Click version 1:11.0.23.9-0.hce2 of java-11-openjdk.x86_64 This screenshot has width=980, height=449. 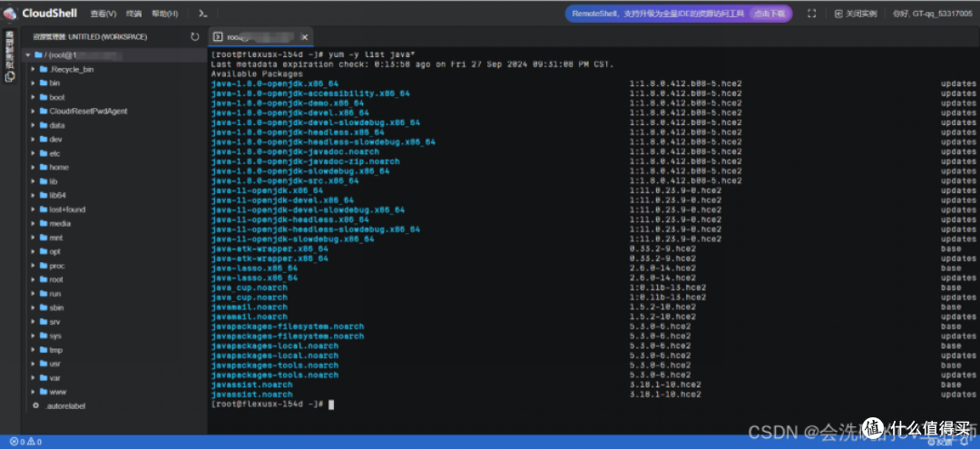[x=676, y=190]
